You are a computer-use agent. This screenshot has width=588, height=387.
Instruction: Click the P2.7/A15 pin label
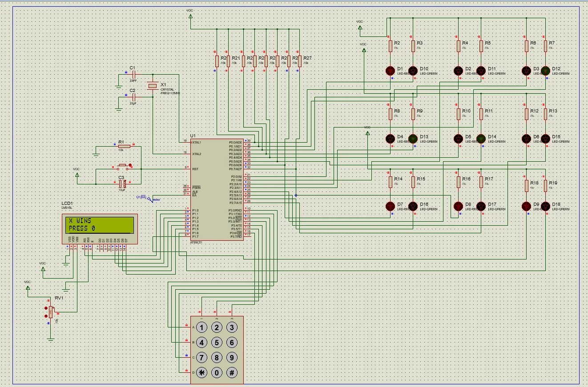pos(236,203)
